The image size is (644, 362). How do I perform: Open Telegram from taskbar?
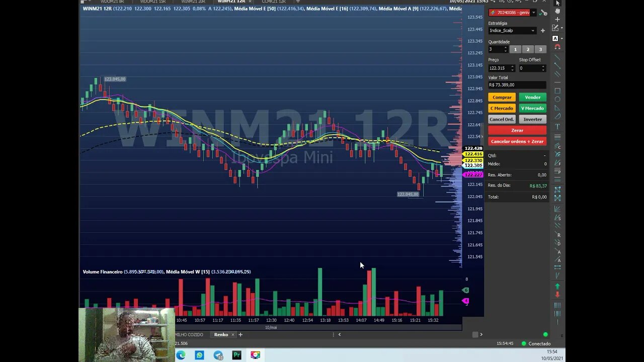point(218,355)
